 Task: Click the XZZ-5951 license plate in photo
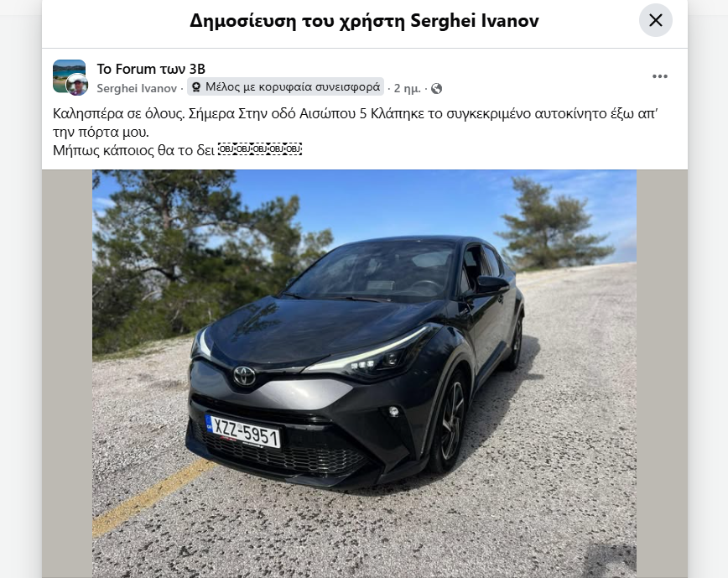243,432
